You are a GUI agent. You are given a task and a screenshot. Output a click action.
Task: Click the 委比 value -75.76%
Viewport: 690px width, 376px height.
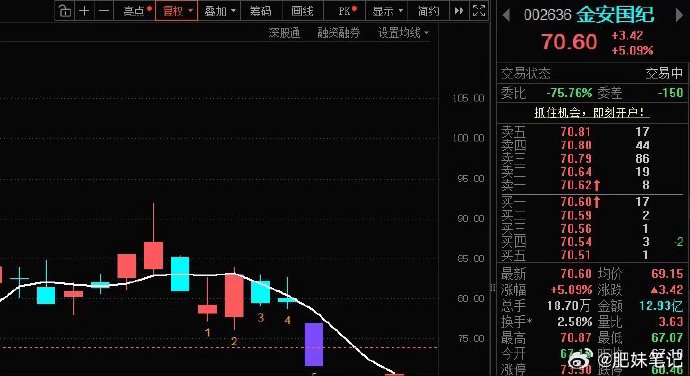[x=569, y=93]
